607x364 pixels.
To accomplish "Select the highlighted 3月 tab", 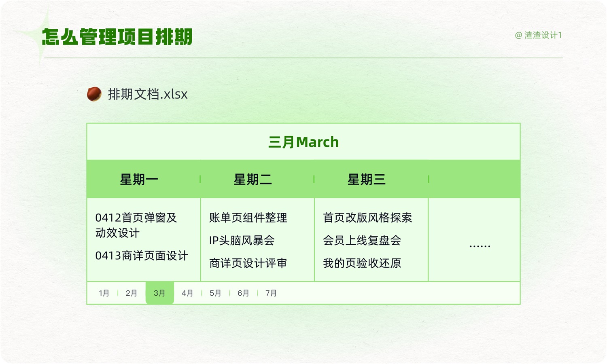I will point(159,293).
